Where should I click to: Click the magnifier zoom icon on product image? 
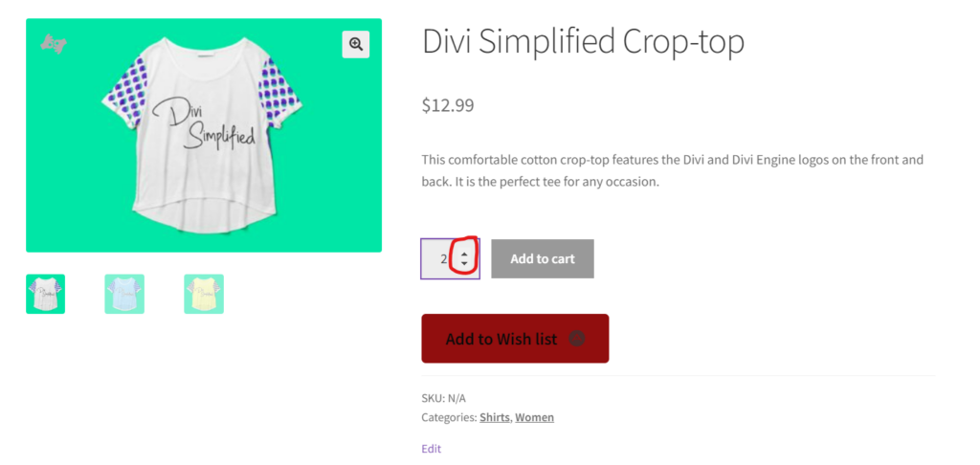(x=356, y=44)
